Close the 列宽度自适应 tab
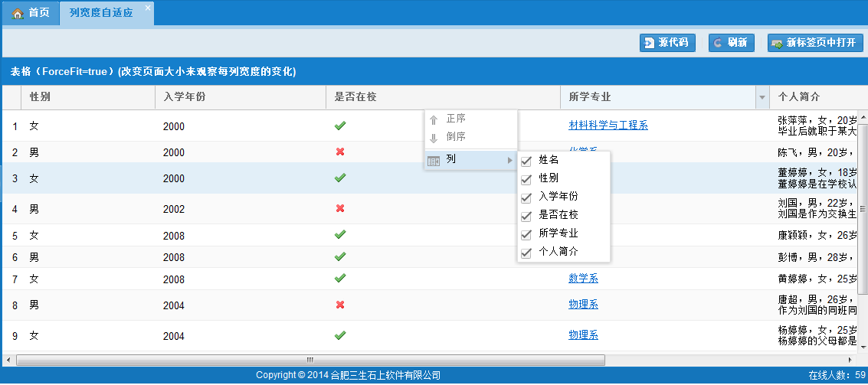This screenshot has height=385, width=868. click(148, 8)
